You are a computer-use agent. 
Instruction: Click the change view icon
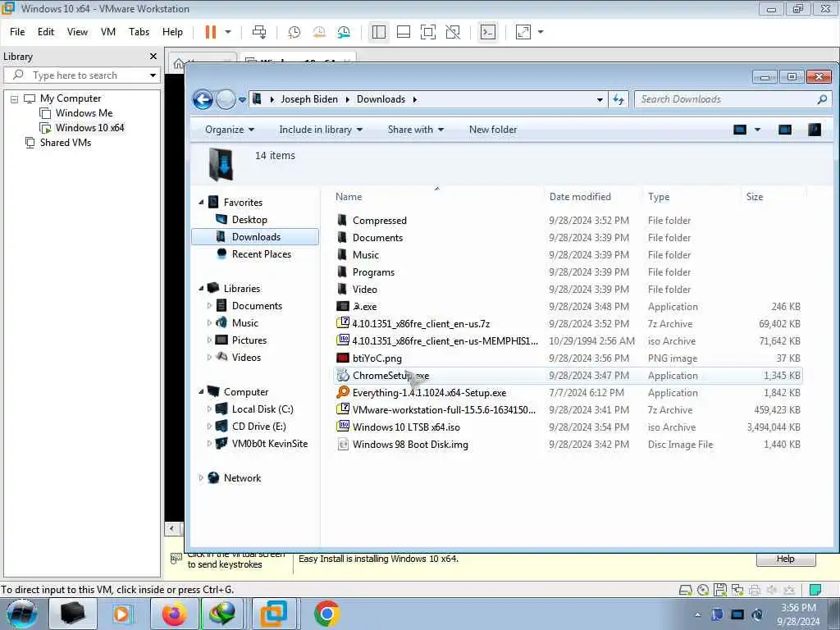tap(740, 130)
